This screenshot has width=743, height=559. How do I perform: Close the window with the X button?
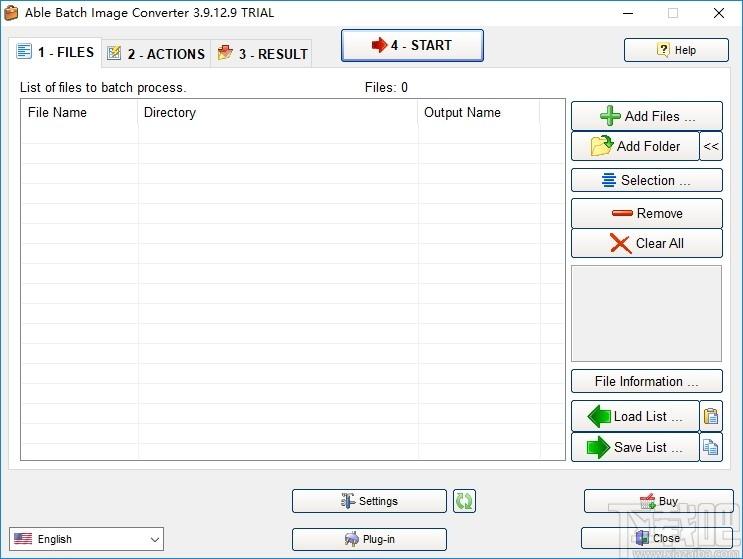[719, 13]
